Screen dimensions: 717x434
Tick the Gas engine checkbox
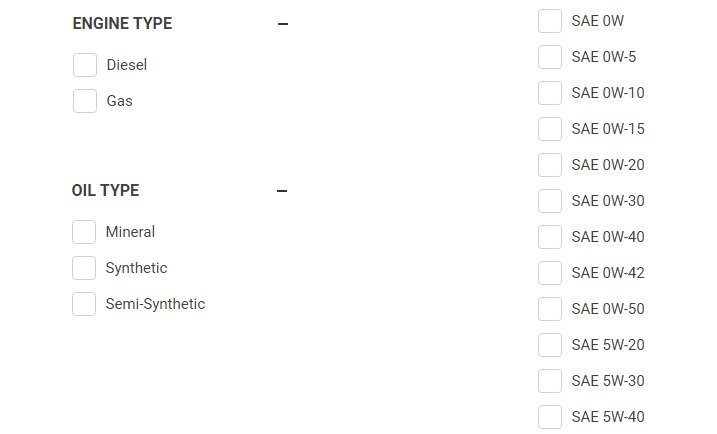(85, 101)
